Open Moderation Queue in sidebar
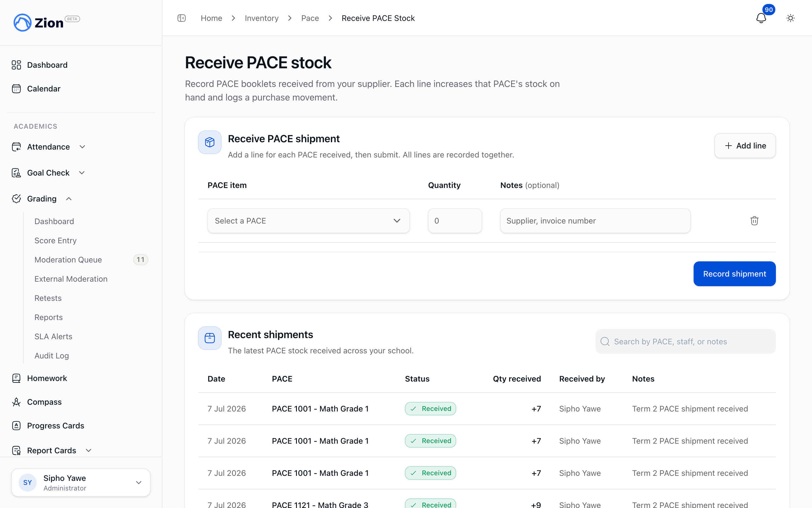 (x=68, y=260)
